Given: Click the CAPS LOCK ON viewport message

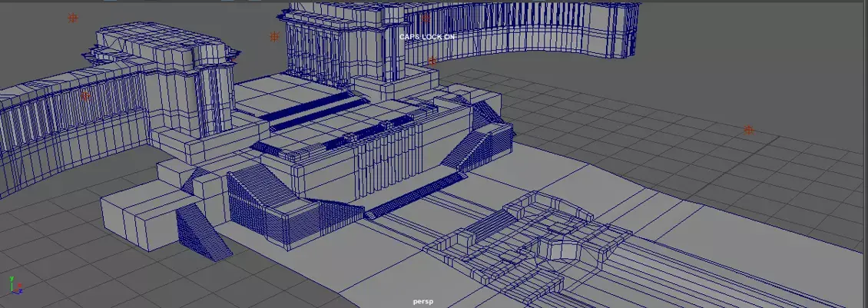Looking at the screenshot, I should pos(427,37).
